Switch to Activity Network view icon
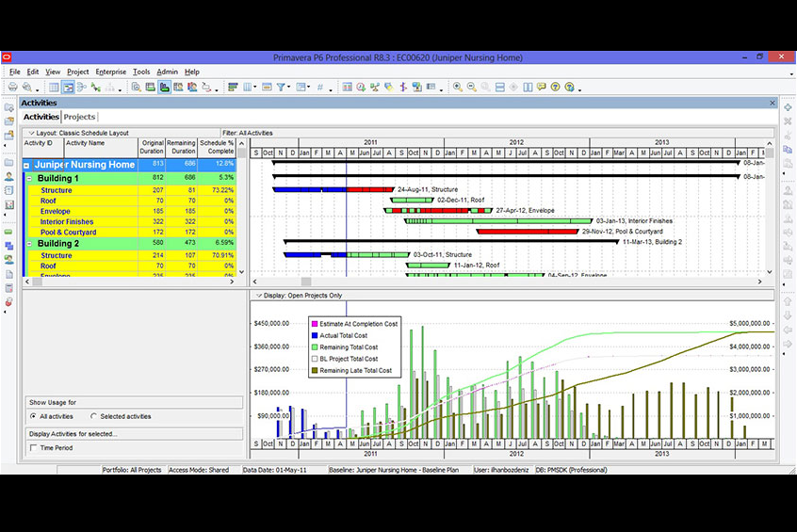The image size is (797, 532). (x=81, y=87)
